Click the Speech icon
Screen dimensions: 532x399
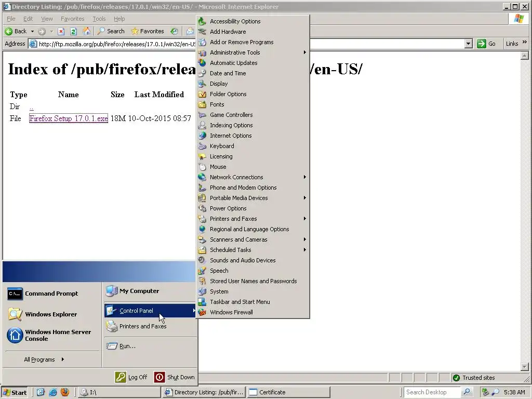202,271
